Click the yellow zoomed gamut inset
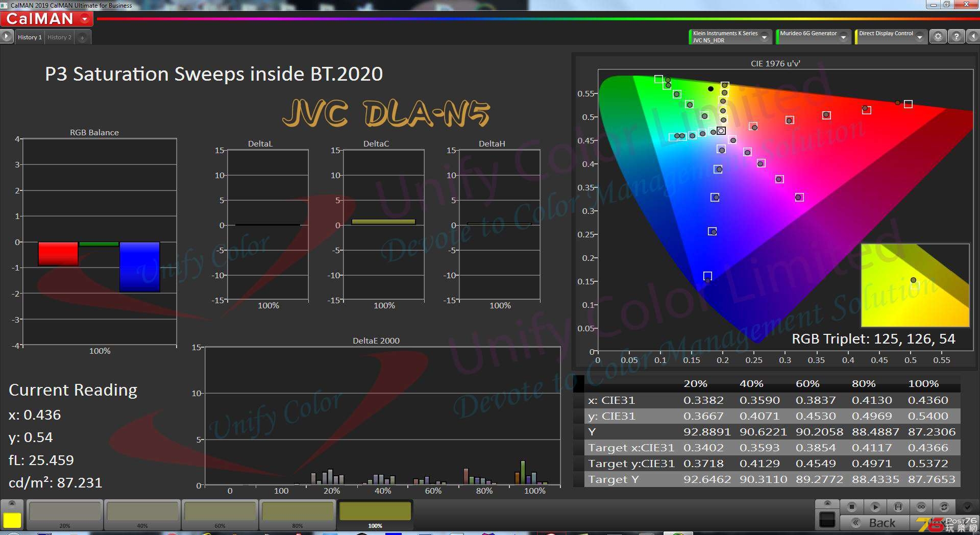The width and height of the screenshot is (980, 535). (x=915, y=285)
